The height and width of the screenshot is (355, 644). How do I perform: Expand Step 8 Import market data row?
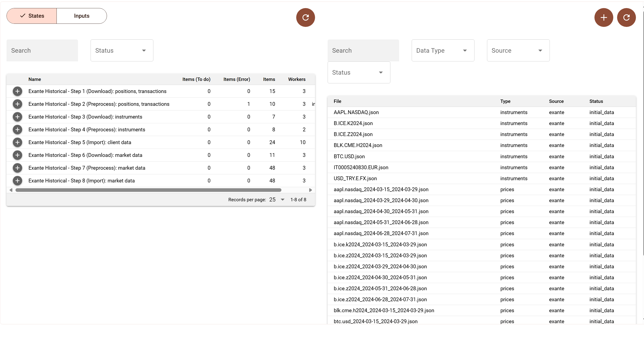[17, 181]
